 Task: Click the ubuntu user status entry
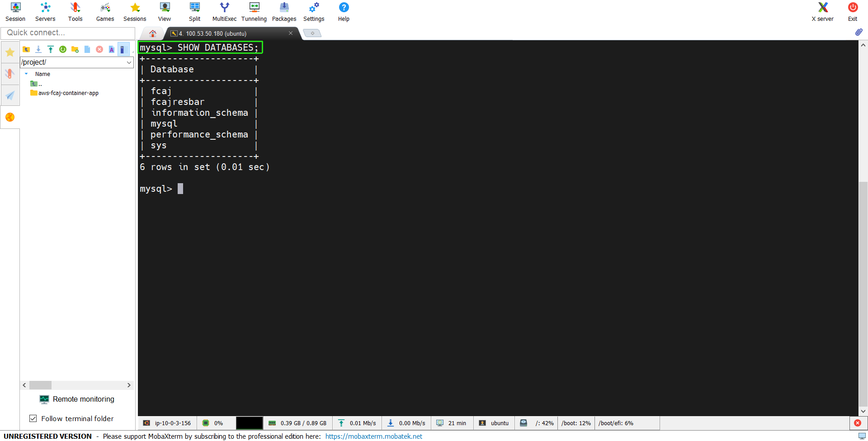click(494, 423)
